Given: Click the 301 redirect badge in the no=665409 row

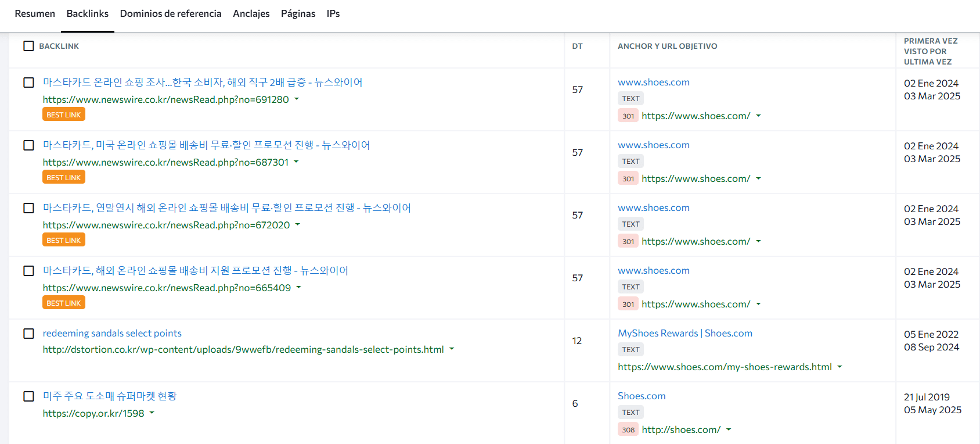Looking at the screenshot, I should (x=628, y=305).
